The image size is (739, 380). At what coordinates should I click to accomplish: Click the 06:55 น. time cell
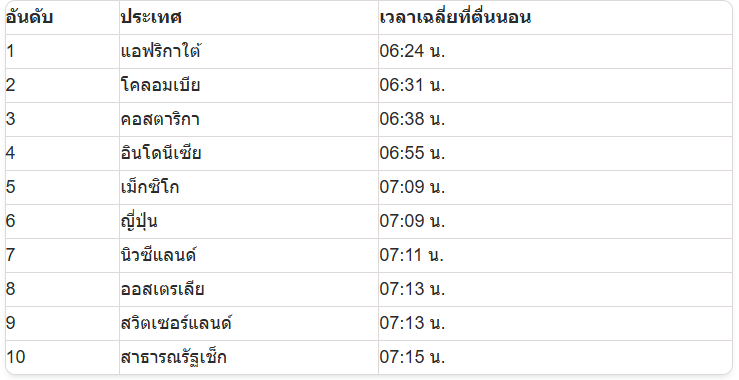(555, 153)
